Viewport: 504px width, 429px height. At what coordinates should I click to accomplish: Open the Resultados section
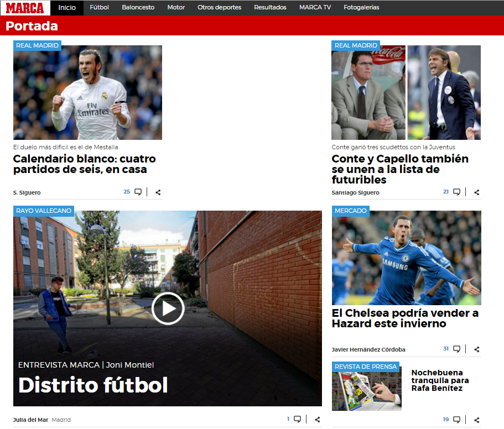(270, 7)
